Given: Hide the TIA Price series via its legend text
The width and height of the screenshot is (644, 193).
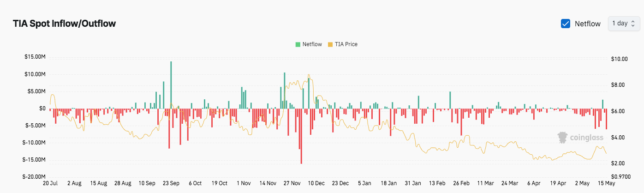Looking at the screenshot, I should (346, 44).
